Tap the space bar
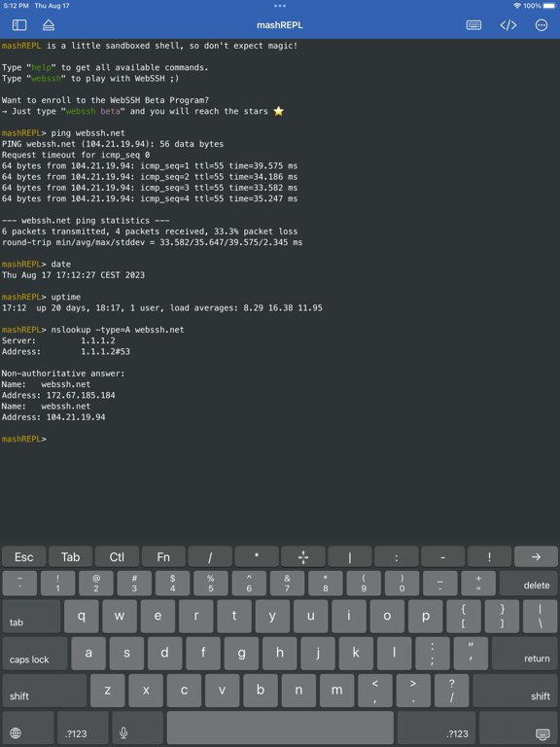 [280, 729]
